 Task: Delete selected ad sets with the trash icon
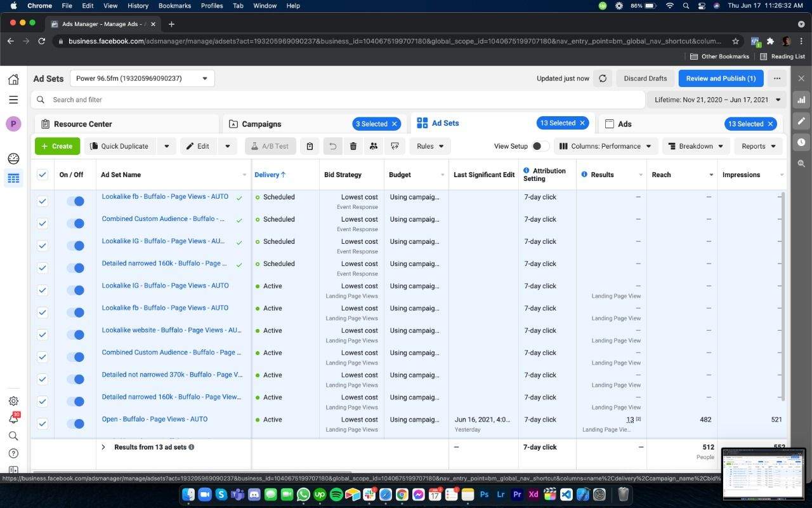(353, 146)
